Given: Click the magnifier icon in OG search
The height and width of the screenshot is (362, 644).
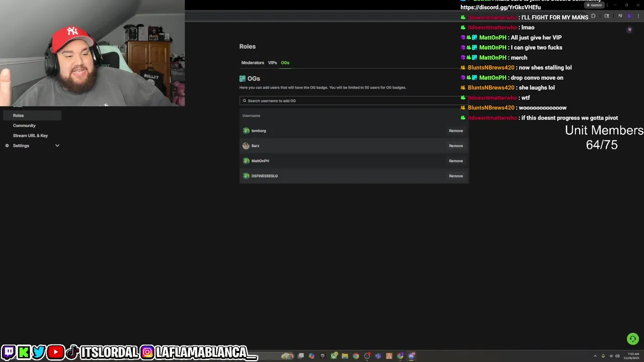Looking at the screenshot, I should click(245, 101).
